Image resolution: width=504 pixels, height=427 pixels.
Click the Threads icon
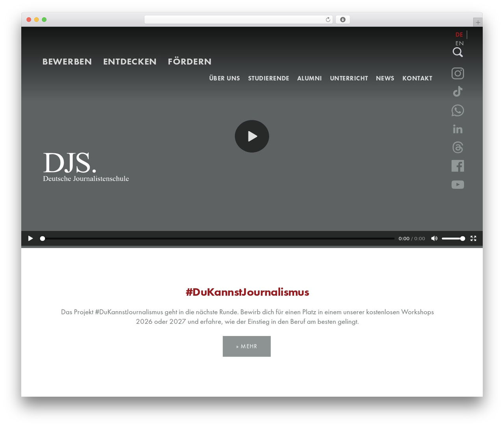coord(458,147)
